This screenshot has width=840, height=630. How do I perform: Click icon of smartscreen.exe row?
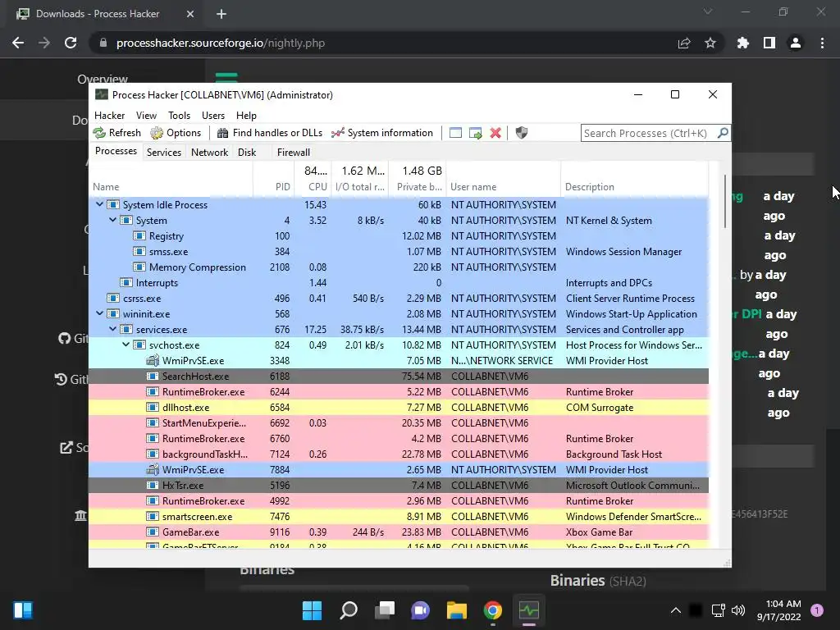click(x=153, y=517)
